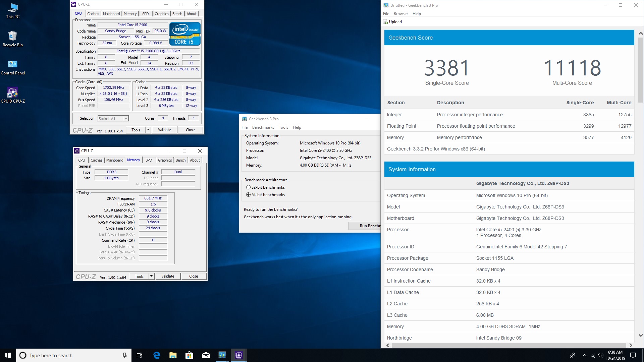Open Browser menu in Geekbench results window
This screenshot has width=644, height=362.
tap(401, 14)
